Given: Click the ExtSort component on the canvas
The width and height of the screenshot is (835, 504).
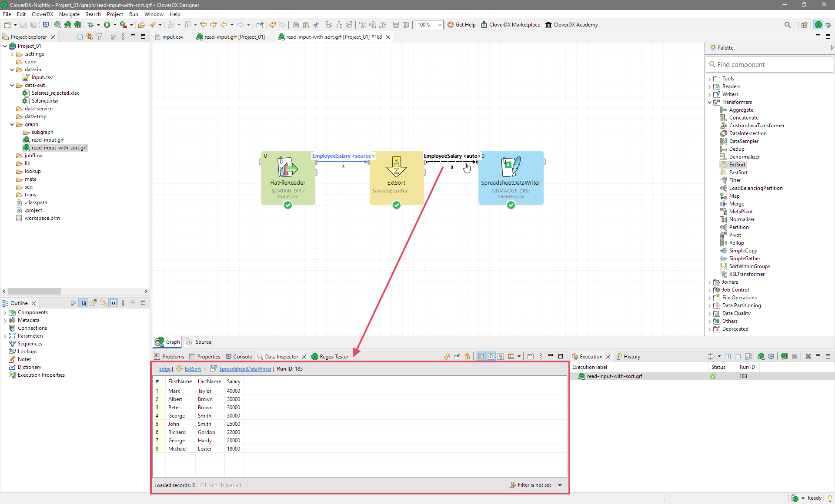Looking at the screenshot, I should pos(396,178).
